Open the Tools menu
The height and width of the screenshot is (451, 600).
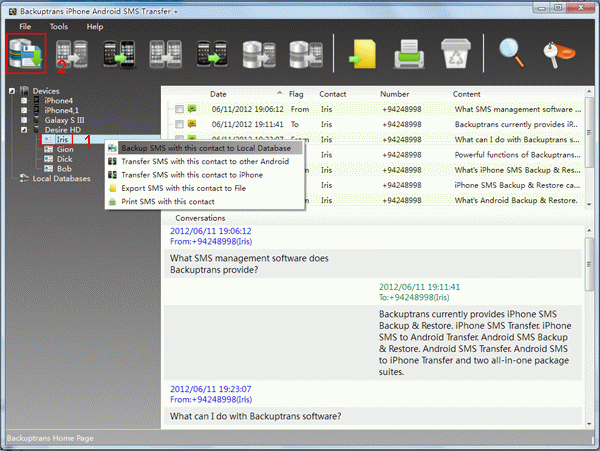tap(59, 27)
